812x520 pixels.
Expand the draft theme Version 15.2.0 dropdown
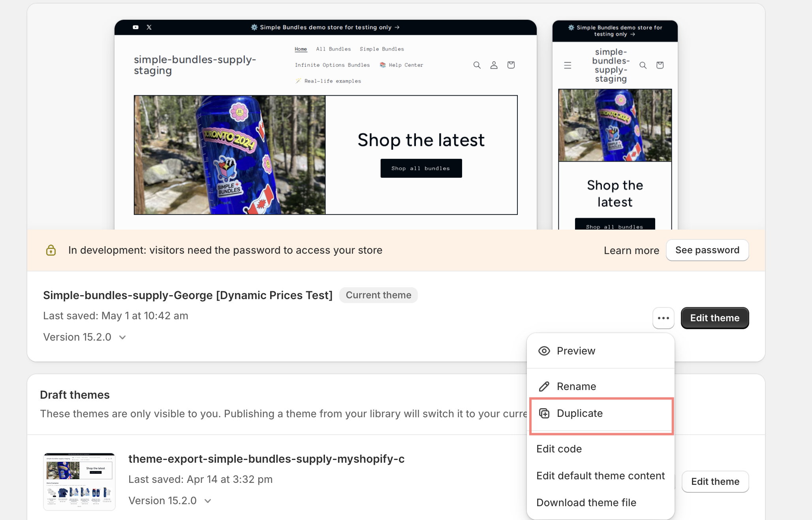click(x=170, y=501)
